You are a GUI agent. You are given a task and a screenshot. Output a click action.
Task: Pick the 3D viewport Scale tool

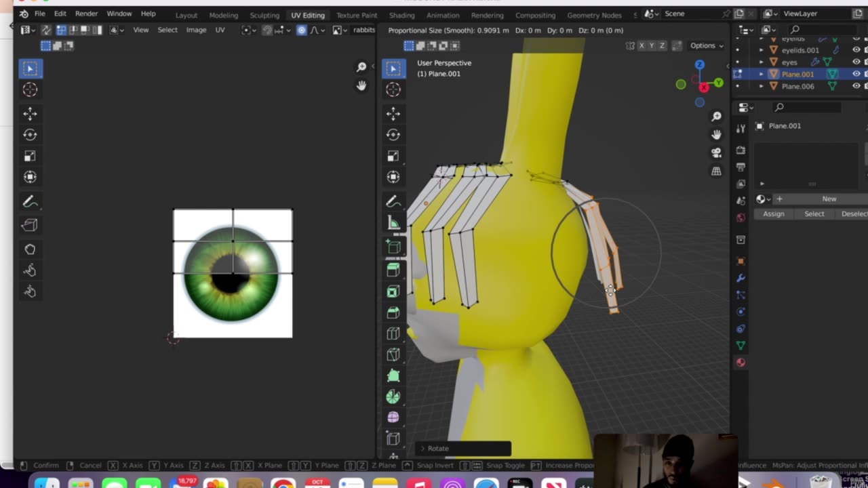pos(393,156)
